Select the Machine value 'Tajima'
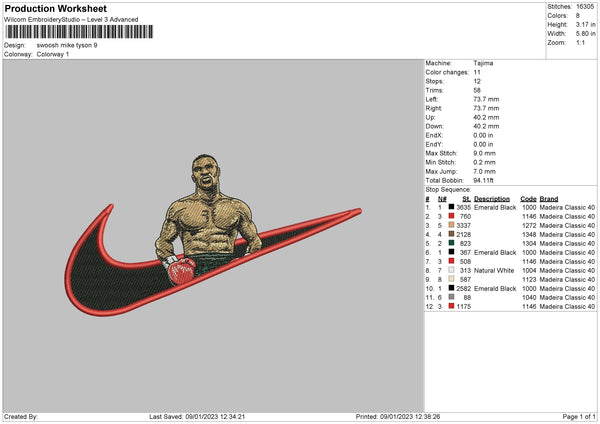Viewport: 600px width, 424px height. (483, 63)
